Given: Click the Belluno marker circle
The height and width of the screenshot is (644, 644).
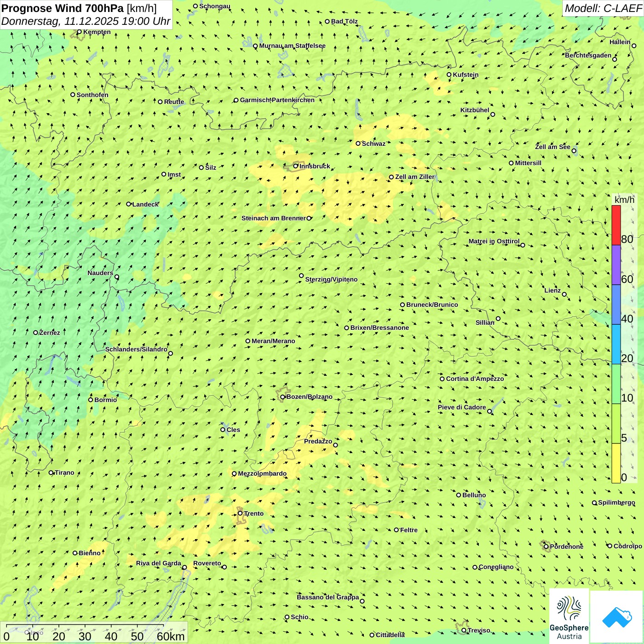Looking at the screenshot, I should [x=459, y=495].
